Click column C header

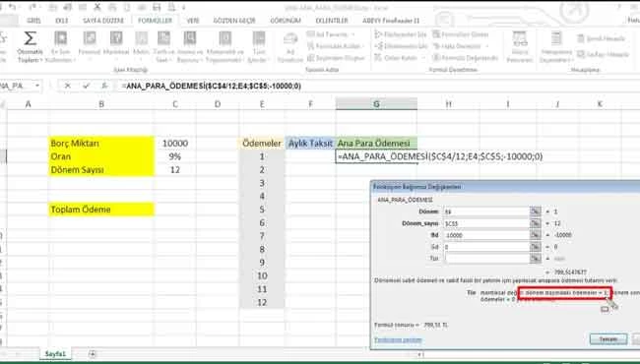click(175, 104)
